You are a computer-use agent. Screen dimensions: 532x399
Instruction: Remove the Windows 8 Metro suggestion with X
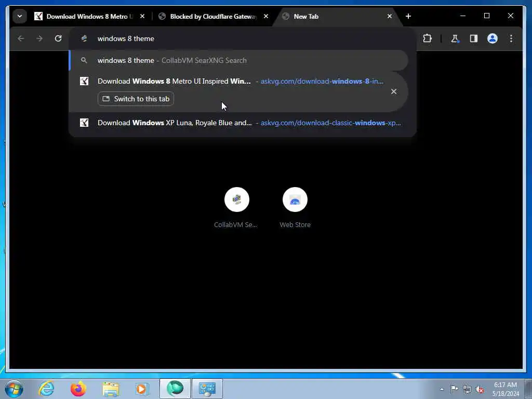tap(394, 91)
